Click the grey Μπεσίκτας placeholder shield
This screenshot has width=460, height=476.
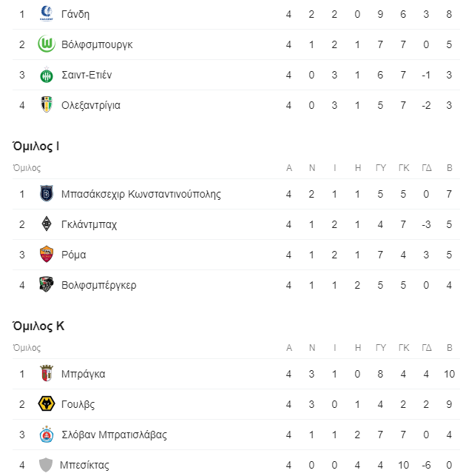tap(46, 465)
